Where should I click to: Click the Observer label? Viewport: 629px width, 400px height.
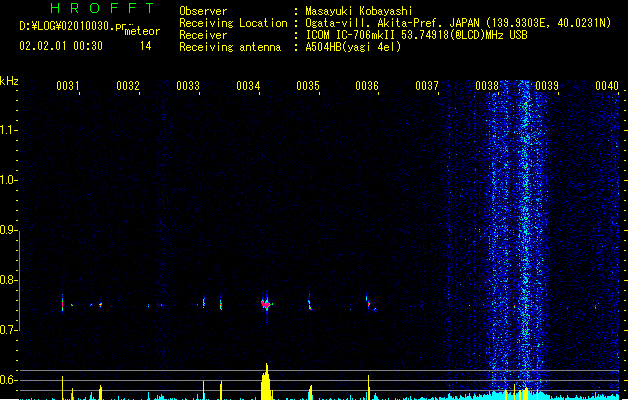[x=203, y=11]
